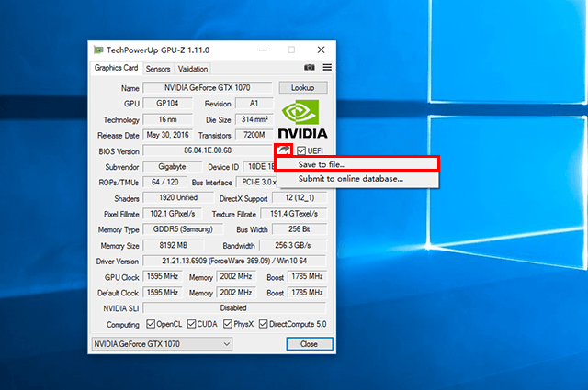Click the Bus Interface PCI-E 3.0 field
The width and height of the screenshot is (588, 390).
tap(256, 182)
